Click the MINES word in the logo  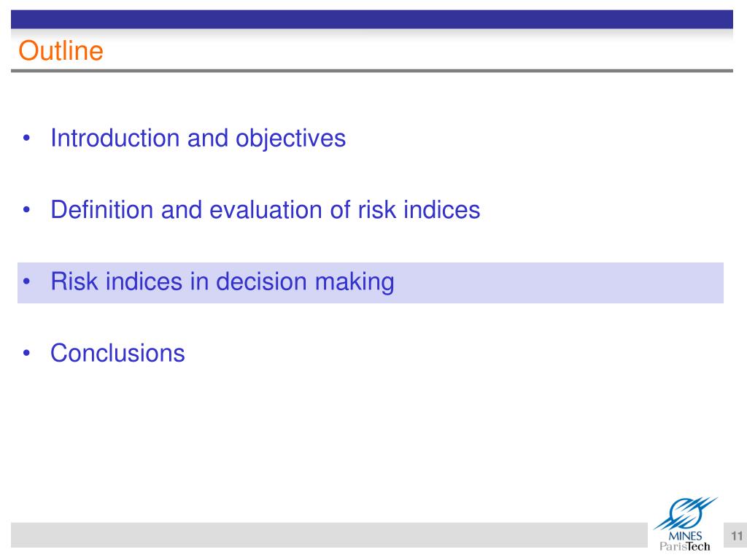[x=685, y=536]
